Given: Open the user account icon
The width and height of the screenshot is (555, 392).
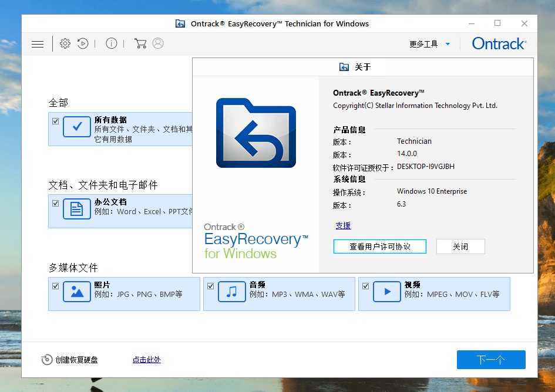Looking at the screenshot, I should pos(158,43).
